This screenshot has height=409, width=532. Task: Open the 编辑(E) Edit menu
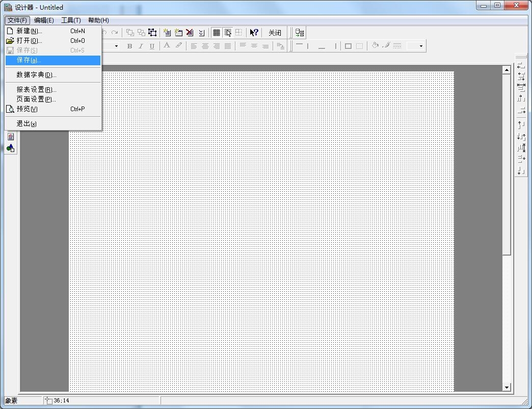coord(44,20)
